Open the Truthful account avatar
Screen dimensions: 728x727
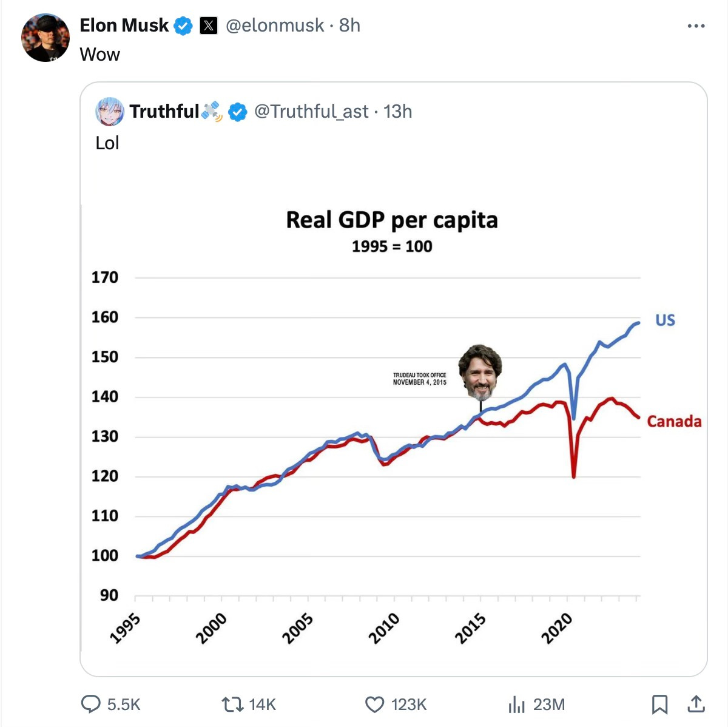[x=110, y=112]
